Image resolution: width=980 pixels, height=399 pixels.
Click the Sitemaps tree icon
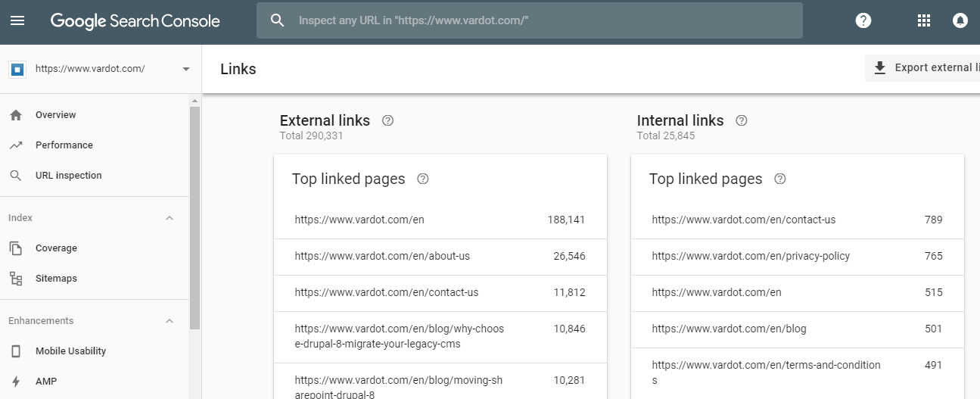pos(16,279)
